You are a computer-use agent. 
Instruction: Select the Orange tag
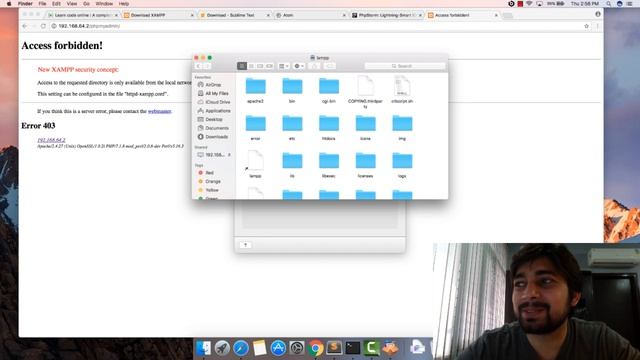coord(213,181)
